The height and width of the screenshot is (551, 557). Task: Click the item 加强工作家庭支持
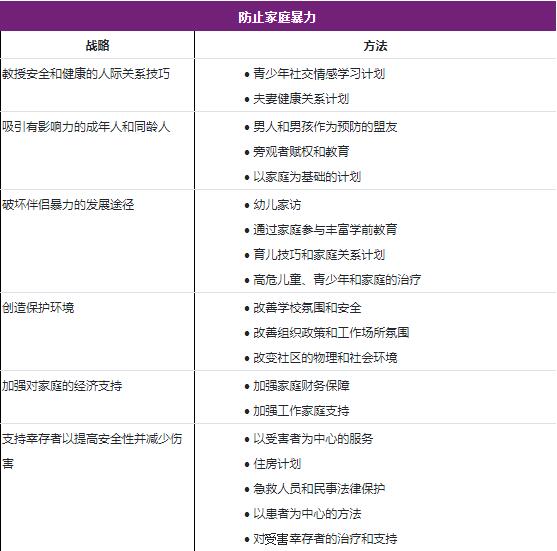click(x=301, y=410)
